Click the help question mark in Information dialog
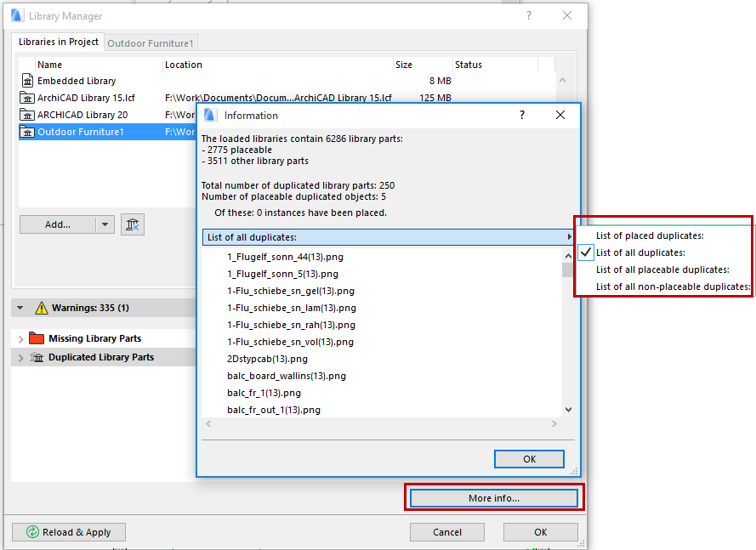 [521, 116]
